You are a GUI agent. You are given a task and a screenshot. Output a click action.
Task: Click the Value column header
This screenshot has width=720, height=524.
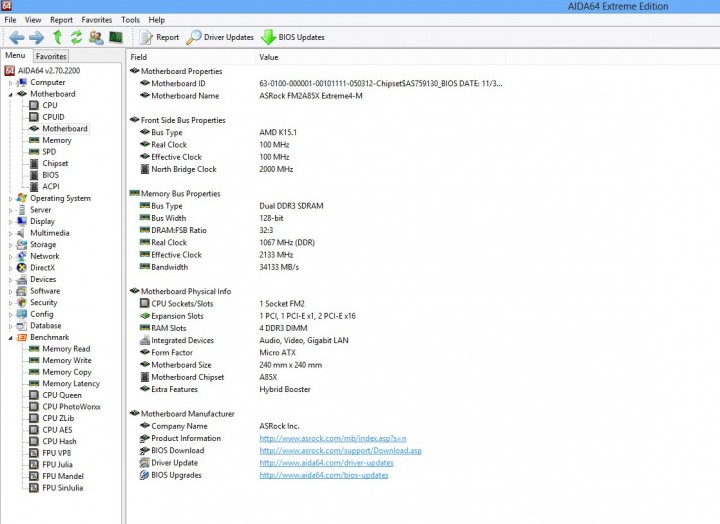click(381, 57)
